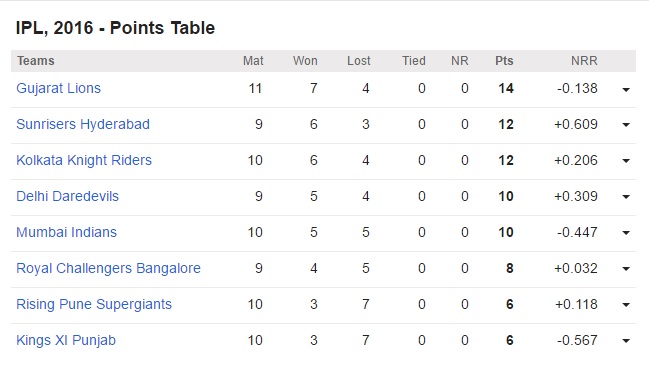This screenshot has width=649, height=367.
Task: Click the NRR column header
Action: [584, 61]
